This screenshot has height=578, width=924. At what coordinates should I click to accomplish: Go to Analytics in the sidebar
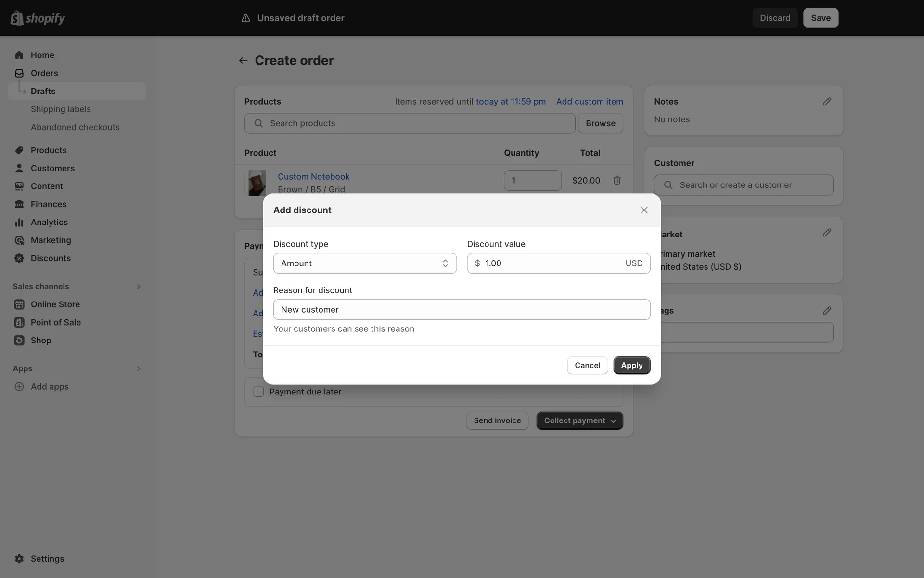click(x=49, y=222)
